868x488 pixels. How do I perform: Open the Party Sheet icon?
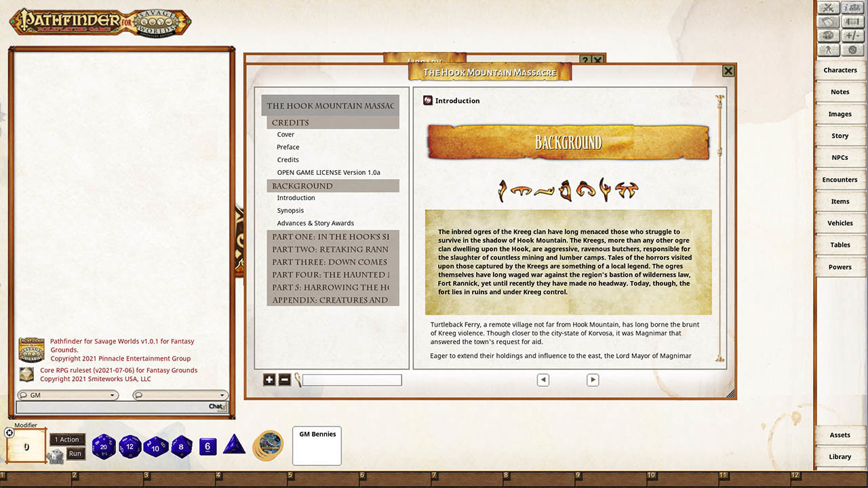click(x=852, y=8)
